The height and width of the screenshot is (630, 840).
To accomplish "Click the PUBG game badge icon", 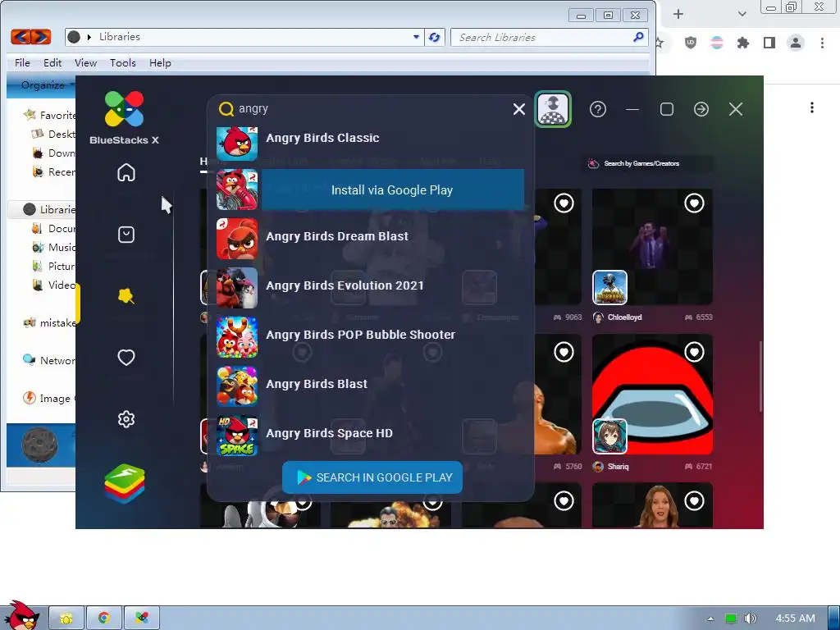I will coord(609,288).
